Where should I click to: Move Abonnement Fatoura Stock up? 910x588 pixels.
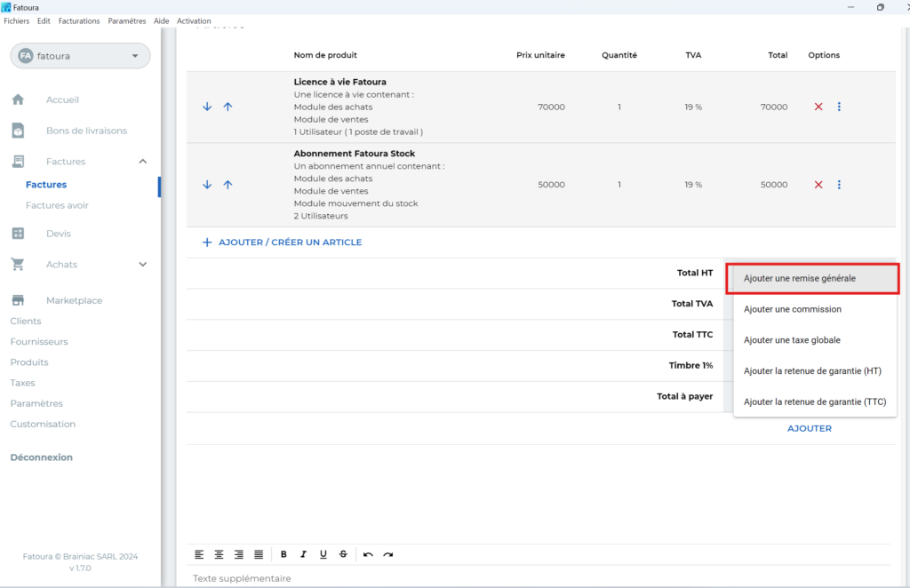tap(227, 185)
